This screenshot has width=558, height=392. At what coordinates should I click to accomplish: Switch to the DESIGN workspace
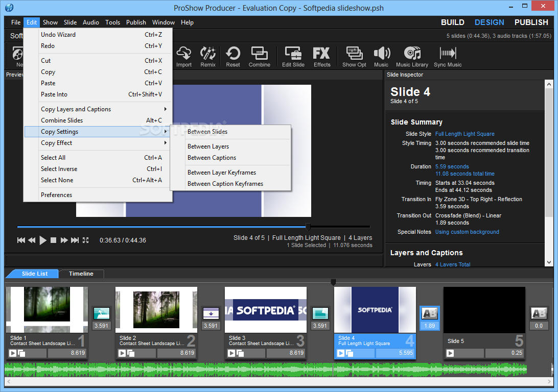click(490, 22)
